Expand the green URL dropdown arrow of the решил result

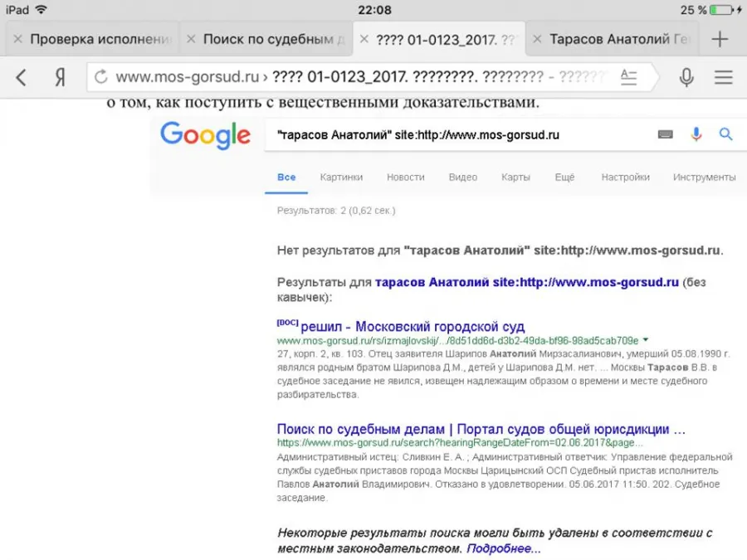[x=646, y=340]
